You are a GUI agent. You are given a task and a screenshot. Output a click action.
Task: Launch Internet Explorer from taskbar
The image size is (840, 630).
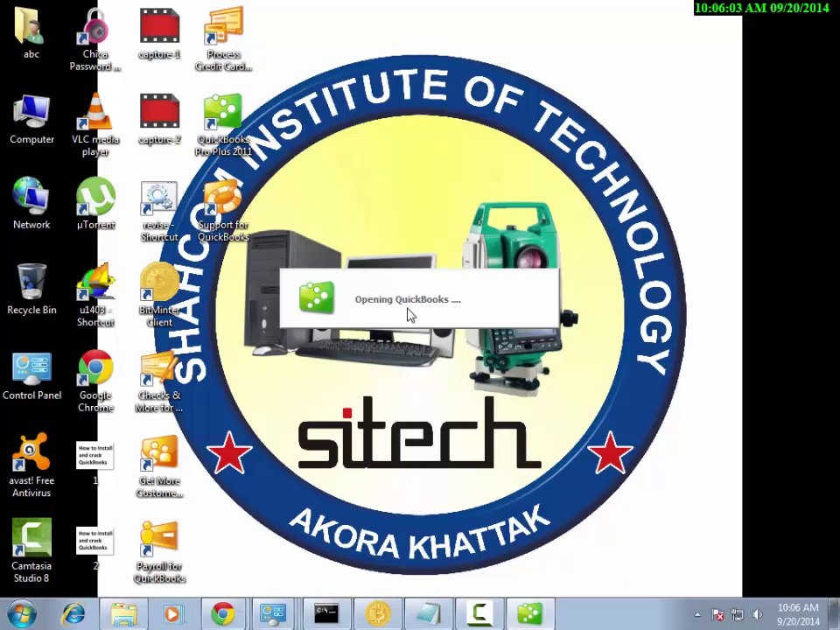pyautogui.click(x=73, y=614)
